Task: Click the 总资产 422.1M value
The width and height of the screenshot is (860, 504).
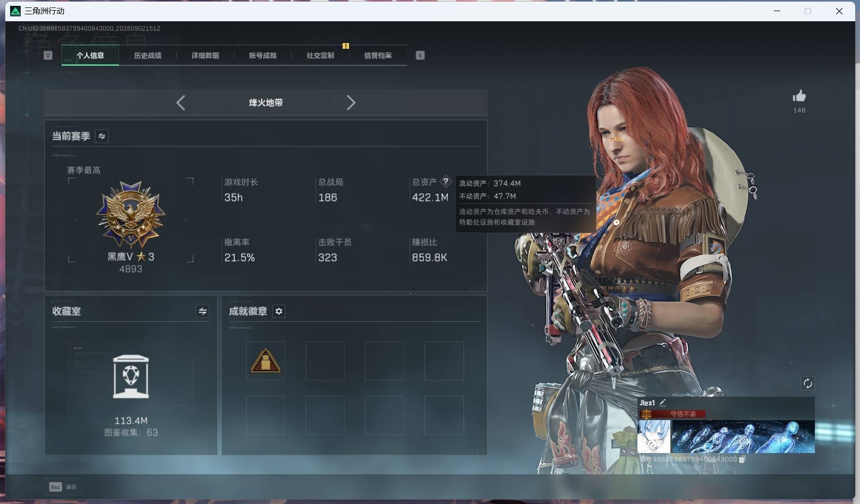Action: [x=430, y=198]
